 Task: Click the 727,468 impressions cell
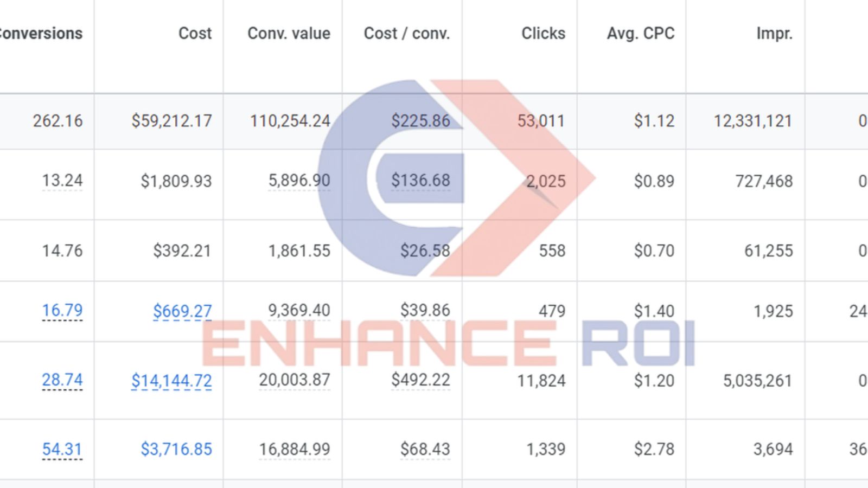pos(764,181)
